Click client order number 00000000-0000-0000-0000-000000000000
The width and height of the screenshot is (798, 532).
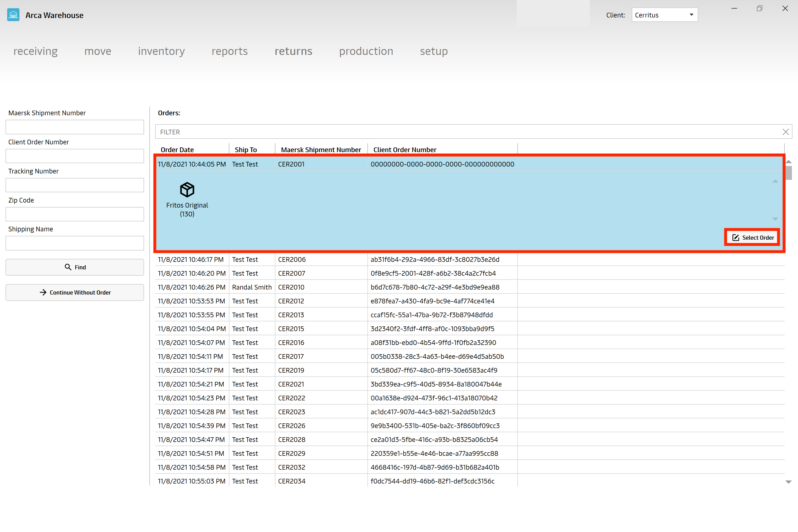pyautogui.click(x=443, y=164)
